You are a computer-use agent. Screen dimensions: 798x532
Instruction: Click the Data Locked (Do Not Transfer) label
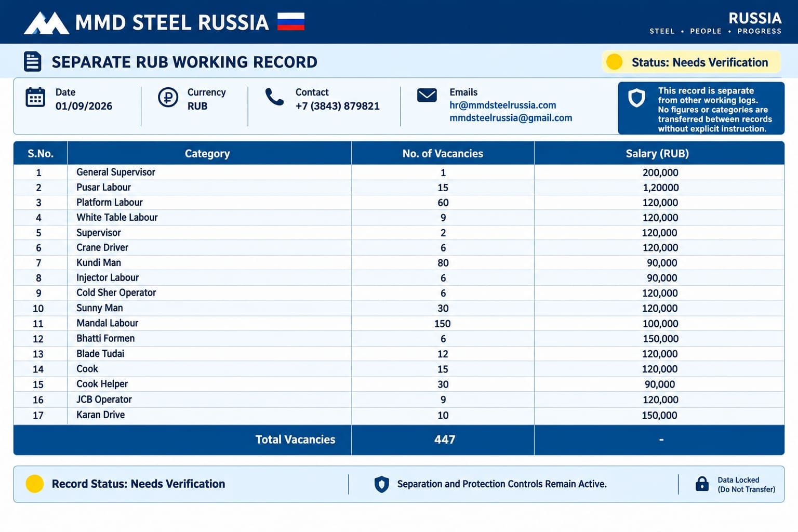click(x=746, y=485)
